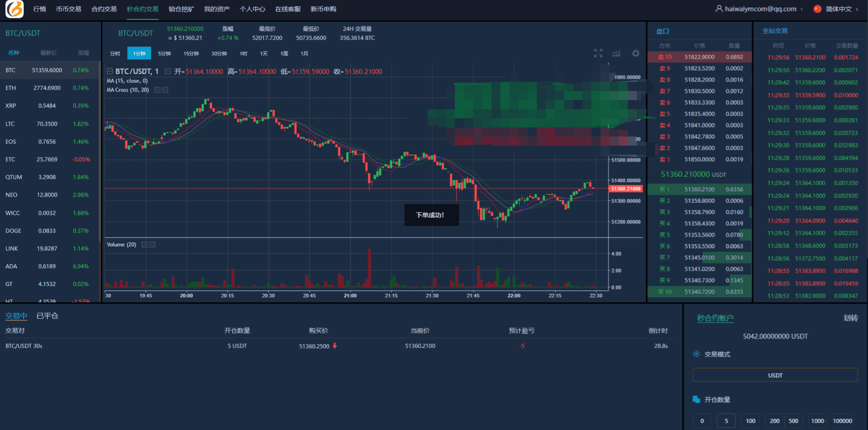The width and height of the screenshot is (868, 430).
Task: Click the 划转 transfer link
Action: click(x=850, y=318)
